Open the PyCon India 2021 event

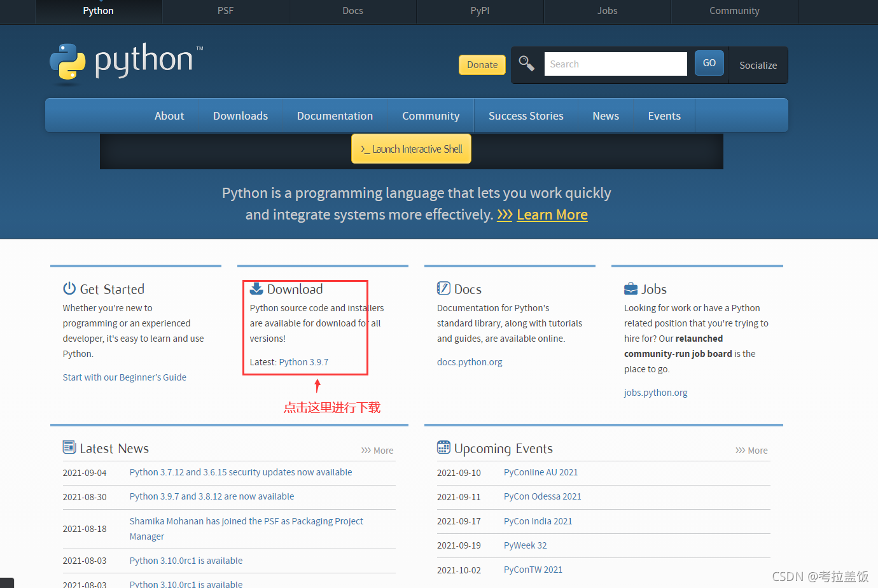[538, 521]
